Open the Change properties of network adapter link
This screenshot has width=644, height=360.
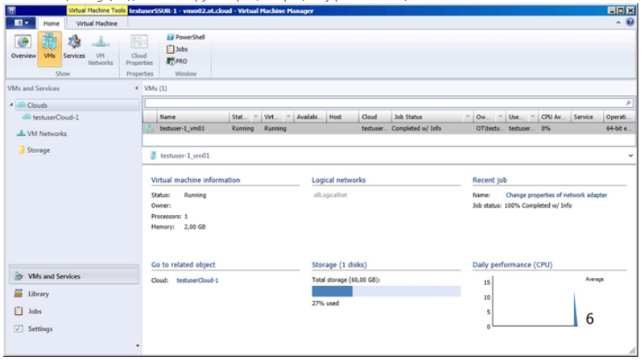pos(556,195)
